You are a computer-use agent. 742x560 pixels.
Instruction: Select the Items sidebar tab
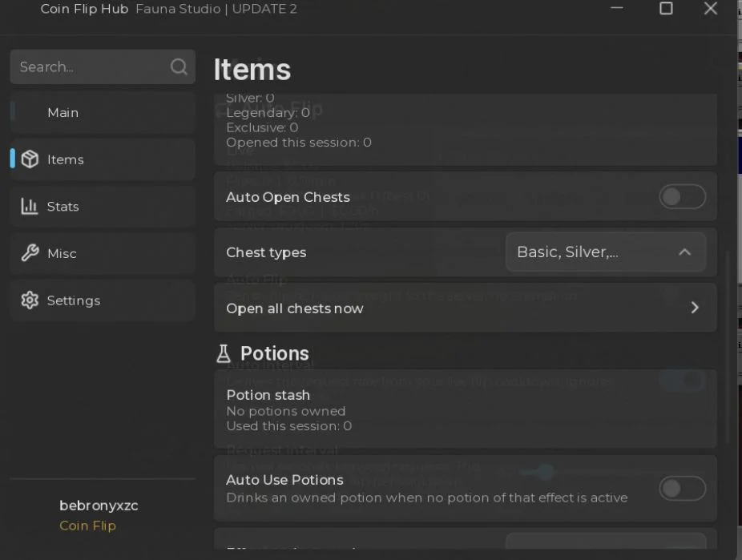pos(103,159)
